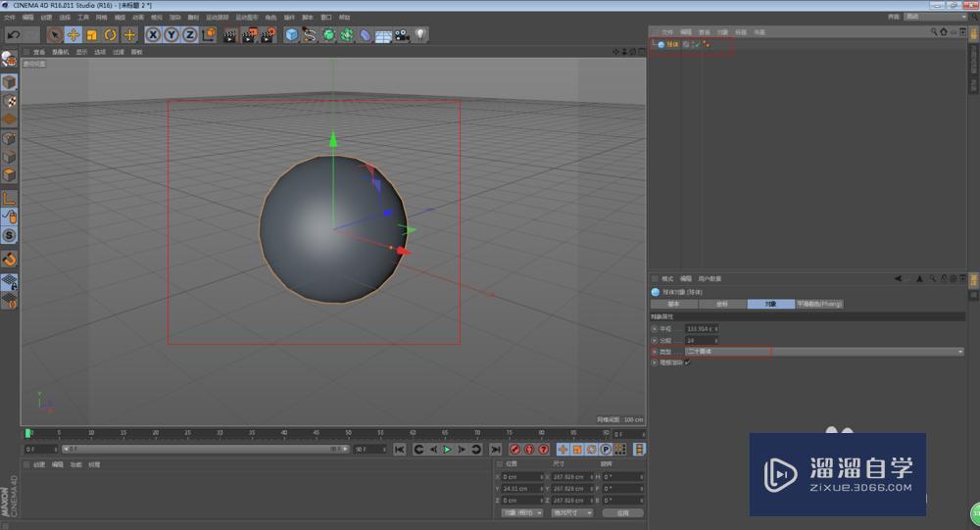Image resolution: width=980 pixels, height=530 pixels.
Task: Toggle the coordinate system cube icon
Action: 209,35
